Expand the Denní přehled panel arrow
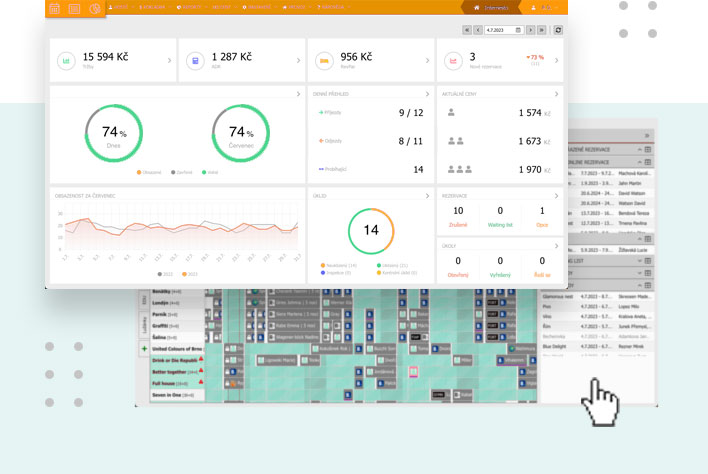The width and height of the screenshot is (708, 474). pyautogui.click(x=428, y=93)
